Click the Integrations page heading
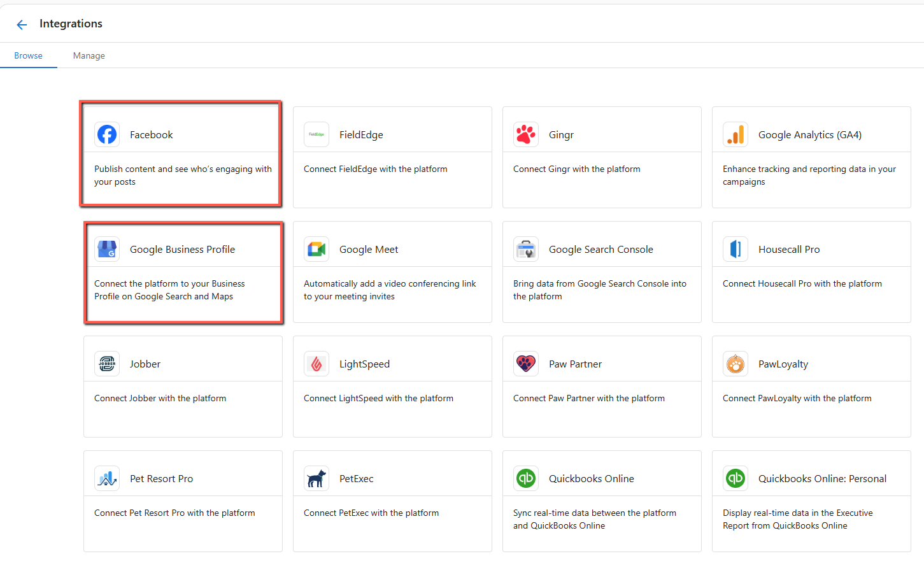This screenshot has height=563, width=924. coord(71,24)
